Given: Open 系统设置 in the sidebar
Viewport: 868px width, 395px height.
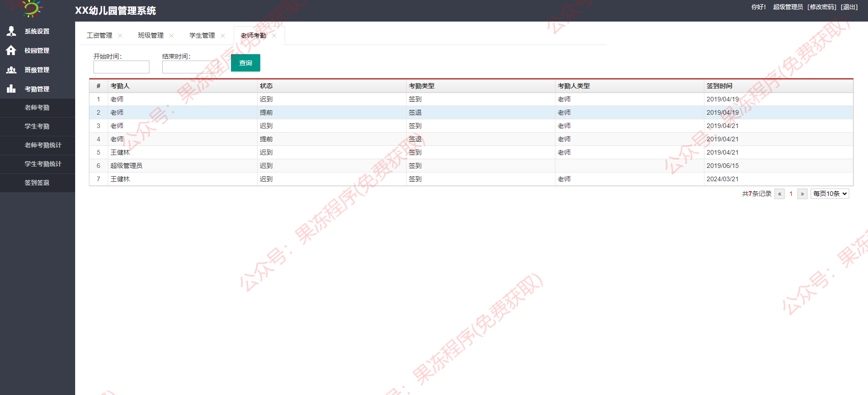Looking at the screenshot, I should pos(37,31).
